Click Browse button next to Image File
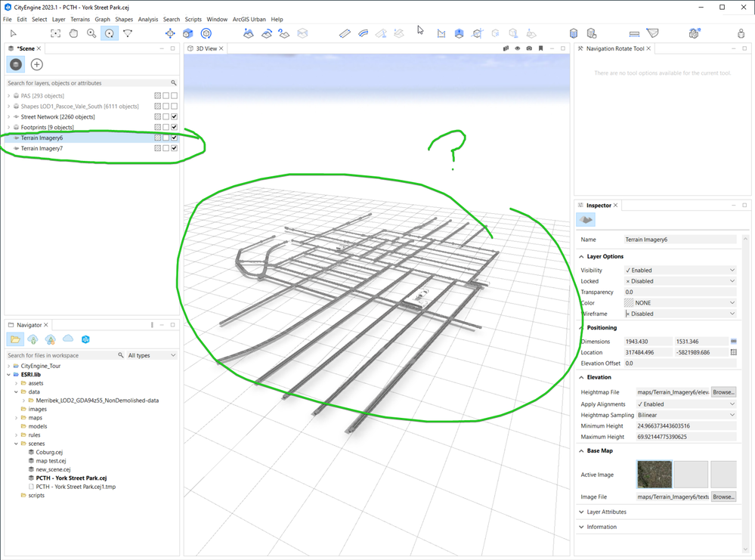 tap(723, 497)
